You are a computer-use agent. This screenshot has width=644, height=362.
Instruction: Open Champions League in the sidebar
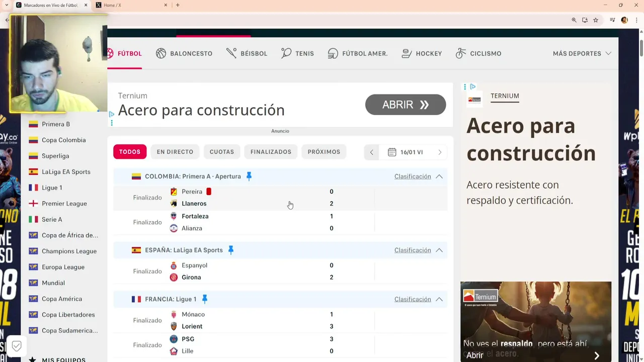[69, 251]
